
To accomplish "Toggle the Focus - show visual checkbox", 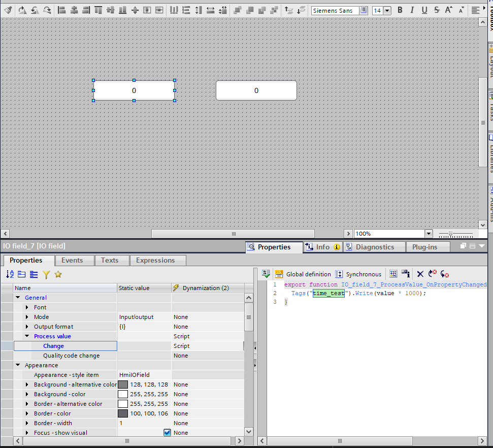I will click(x=167, y=433).
